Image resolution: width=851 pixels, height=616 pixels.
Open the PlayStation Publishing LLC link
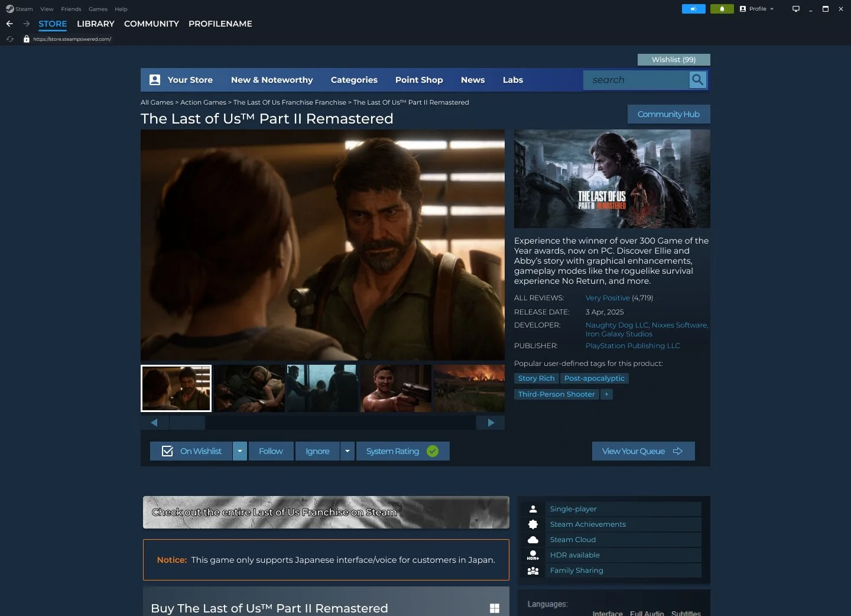pyautogui.click(x=633, y=346)
